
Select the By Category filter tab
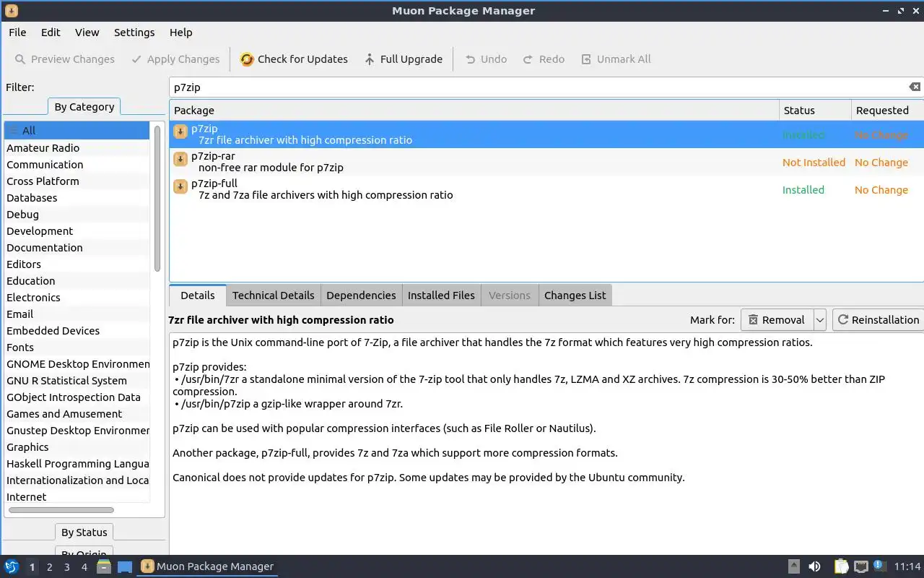click(84, 107)
